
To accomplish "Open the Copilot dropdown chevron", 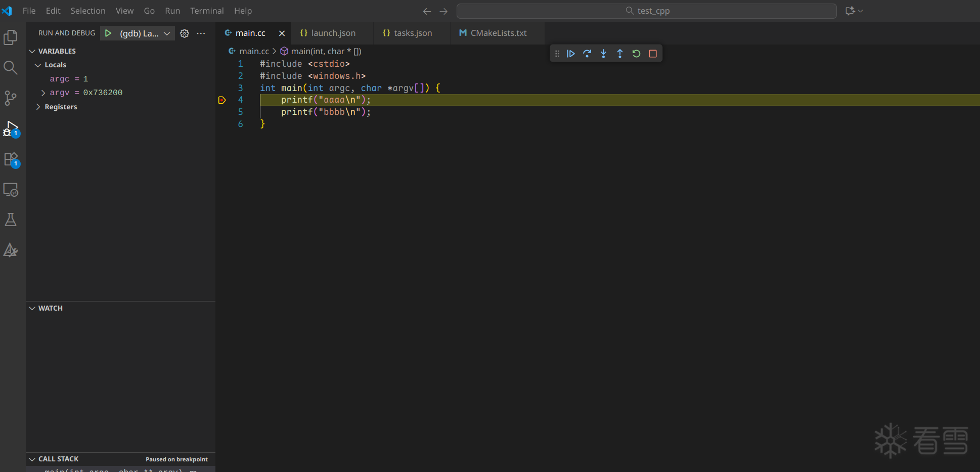I will coord(861,11).
